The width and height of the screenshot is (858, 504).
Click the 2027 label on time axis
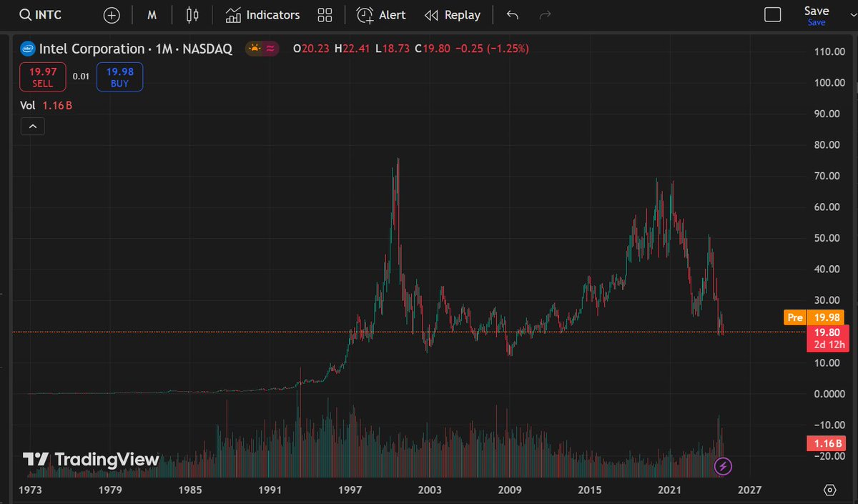pyautogui.click(x=749, y=490)
